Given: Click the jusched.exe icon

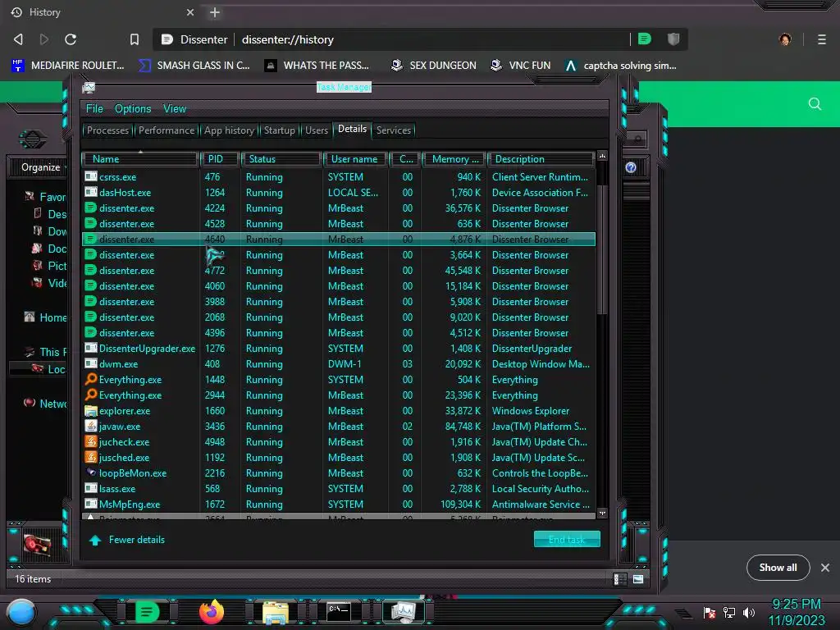Looking at the screenshot, I should 91,458.
